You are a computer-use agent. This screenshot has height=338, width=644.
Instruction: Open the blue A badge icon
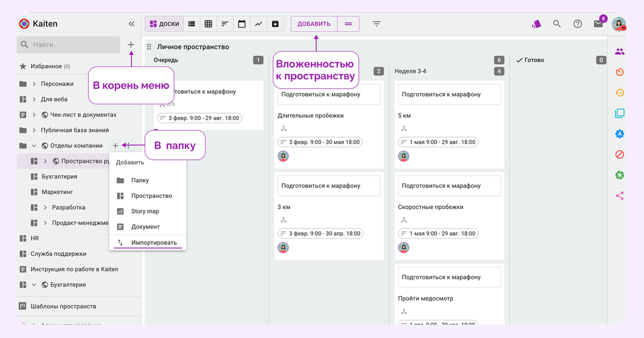pyautogui.click(x=620, y=134)
